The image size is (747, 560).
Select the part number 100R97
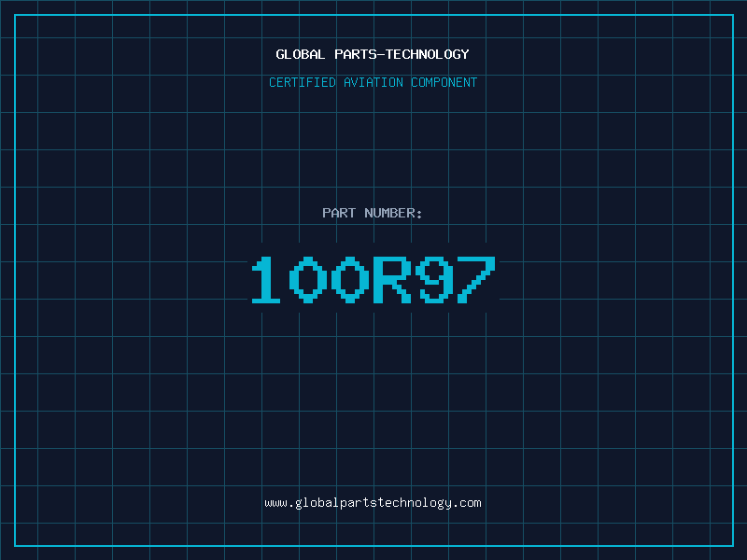click(x=373, y=280)
